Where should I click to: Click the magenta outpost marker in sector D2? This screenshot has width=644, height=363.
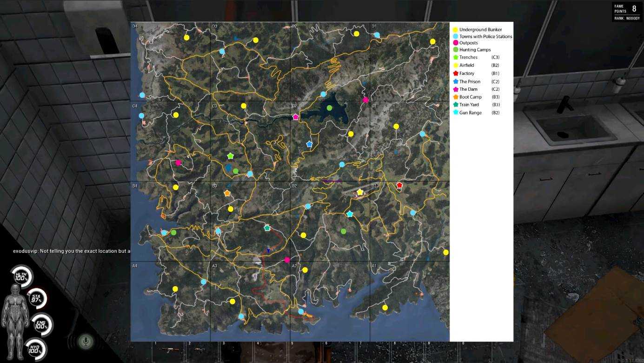point(365,100)
